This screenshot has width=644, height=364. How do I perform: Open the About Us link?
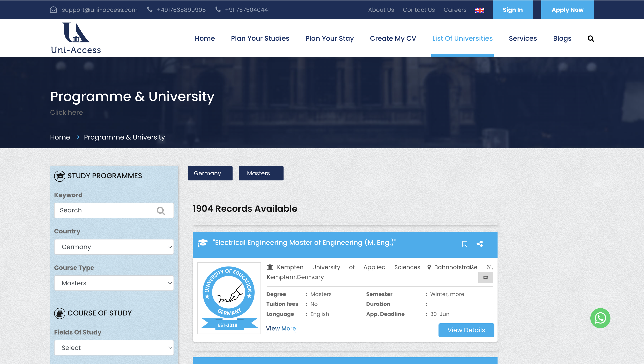(x=381, y=10)
